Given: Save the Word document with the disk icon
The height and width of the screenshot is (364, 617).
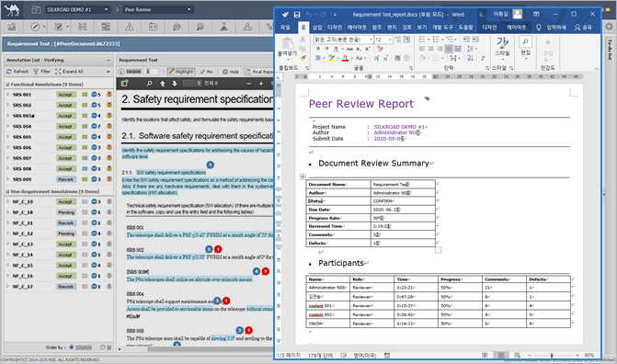Looking at the screenshot, I should [297, 15].
